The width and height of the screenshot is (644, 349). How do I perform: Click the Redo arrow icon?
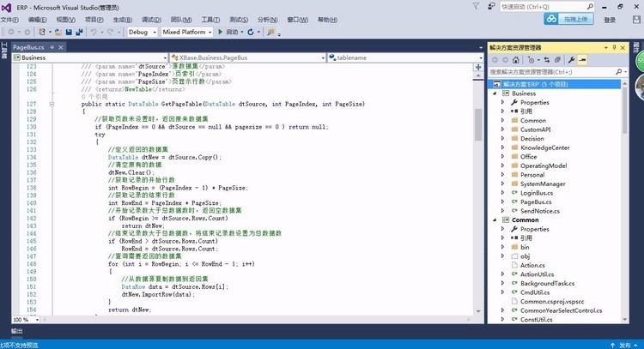point(111,32)
